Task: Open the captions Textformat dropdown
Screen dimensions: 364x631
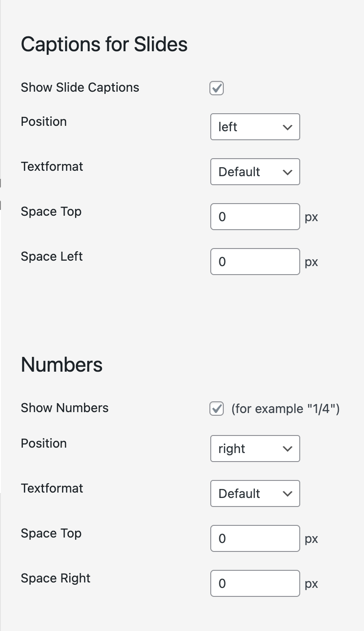Action: click(255, 172)
